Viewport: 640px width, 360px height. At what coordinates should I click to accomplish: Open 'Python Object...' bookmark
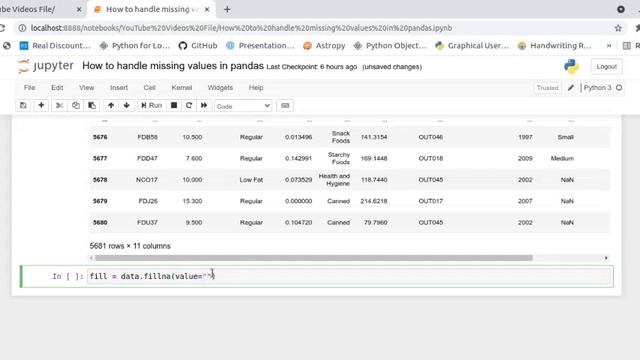(x=390, y=46)
